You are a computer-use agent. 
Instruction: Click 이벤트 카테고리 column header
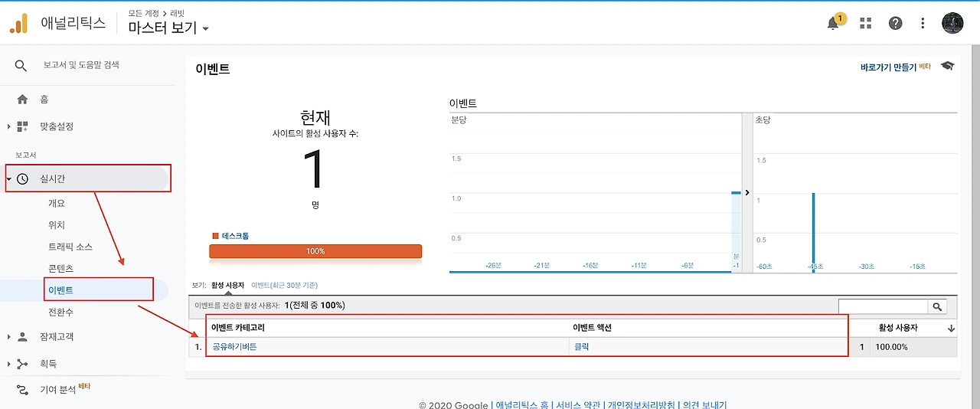click(238, 328)
